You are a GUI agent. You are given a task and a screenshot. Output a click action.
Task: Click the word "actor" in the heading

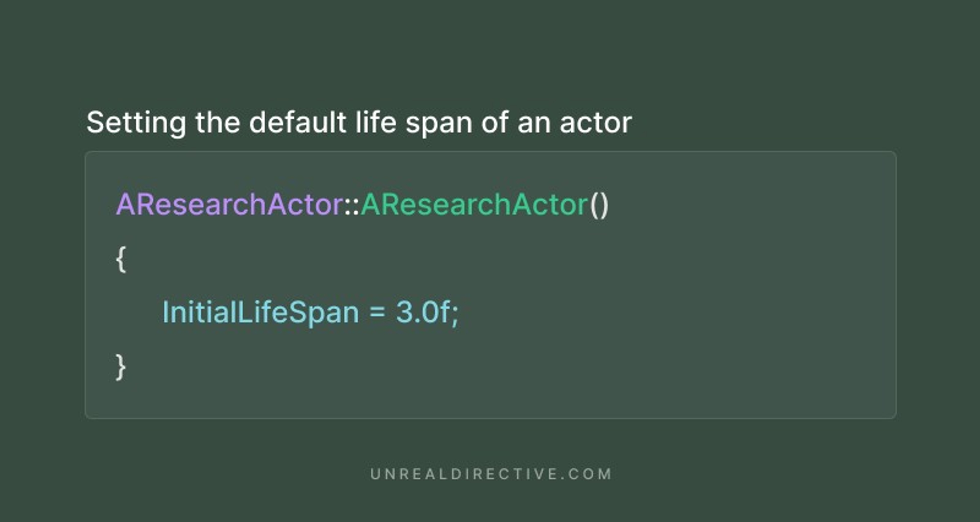(595, 123)
